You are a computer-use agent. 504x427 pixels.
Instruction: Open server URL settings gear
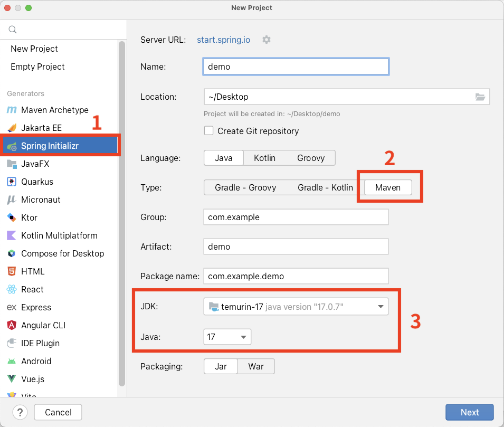pyautogui.click(x=267, y=40)
